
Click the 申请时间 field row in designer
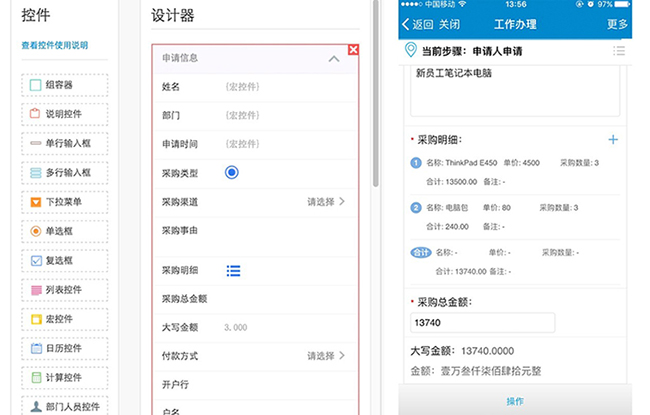click(x=255, y=144)
